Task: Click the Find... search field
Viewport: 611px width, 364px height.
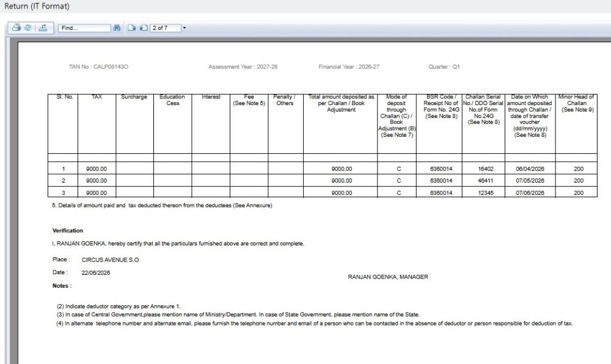Action: [x=84, y=28]
